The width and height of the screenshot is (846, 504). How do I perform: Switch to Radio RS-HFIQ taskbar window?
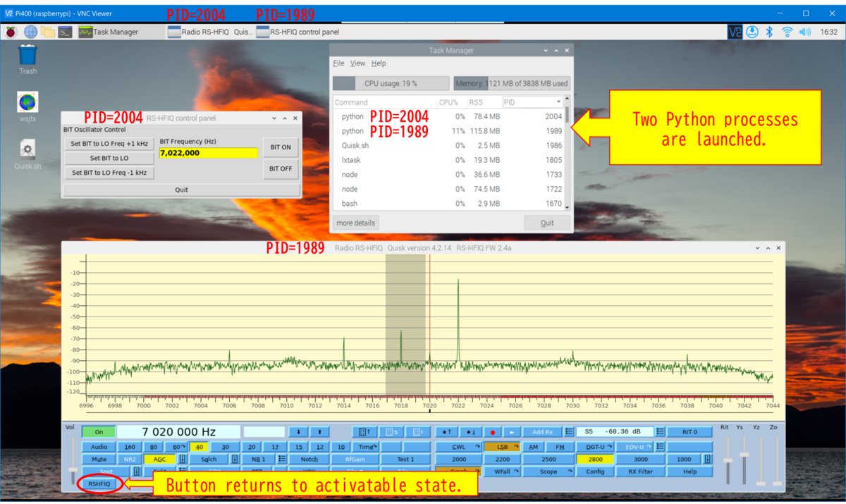pos(209,32)
